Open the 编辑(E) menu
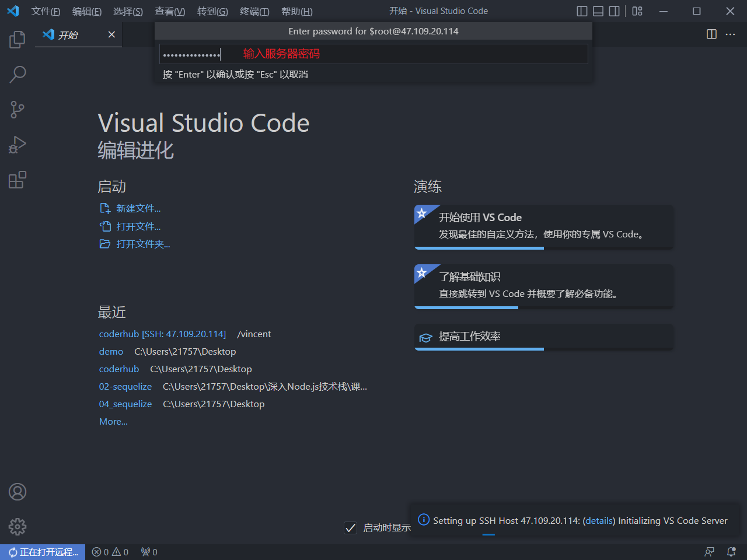 point(87,11)
